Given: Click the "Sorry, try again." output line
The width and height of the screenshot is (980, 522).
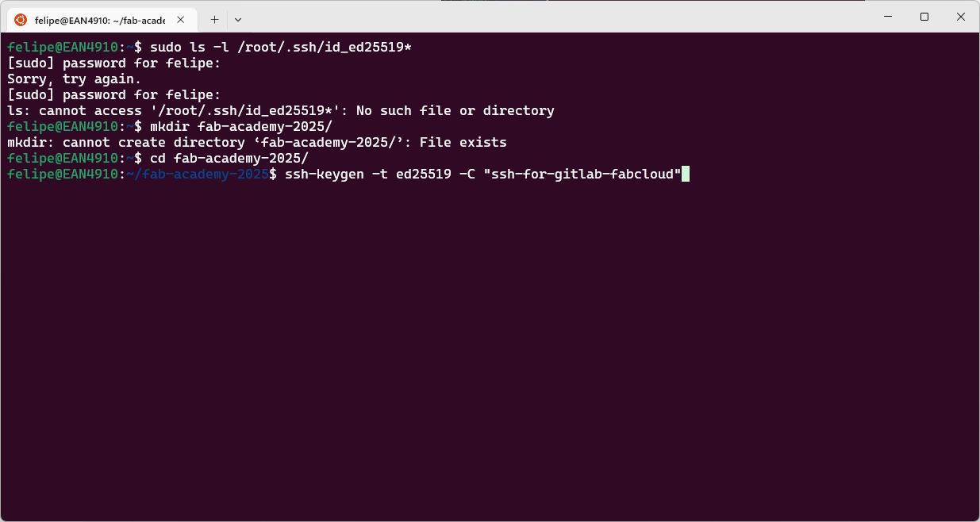Looking at the screenshot, I should point(75,79).
